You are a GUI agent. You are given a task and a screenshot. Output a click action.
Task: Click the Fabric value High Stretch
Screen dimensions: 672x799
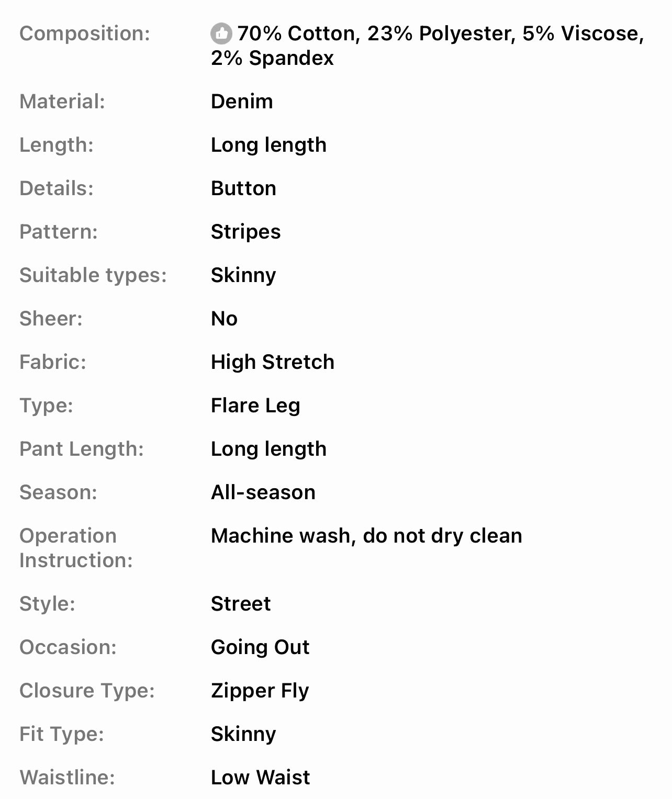tap(272, 362)
